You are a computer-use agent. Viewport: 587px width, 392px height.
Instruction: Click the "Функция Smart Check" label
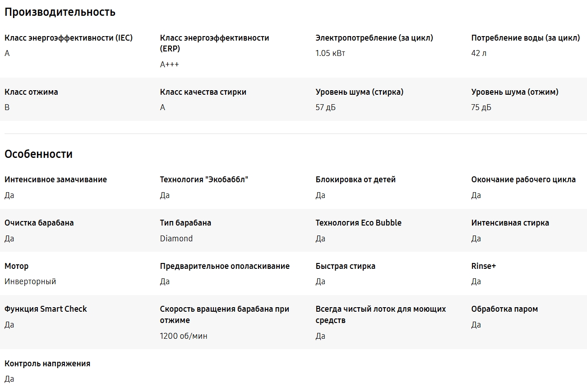click(46, 309)
